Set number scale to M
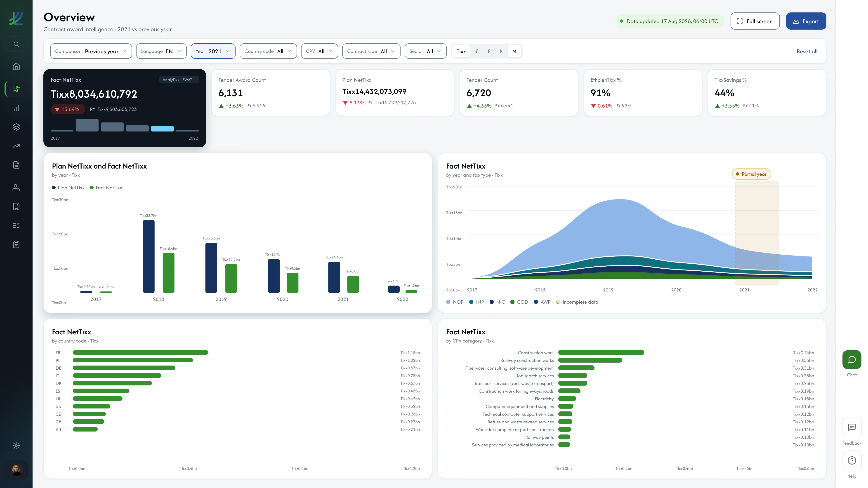The width and height of the screenshot is (868, 488). click(x=514, y=51)
